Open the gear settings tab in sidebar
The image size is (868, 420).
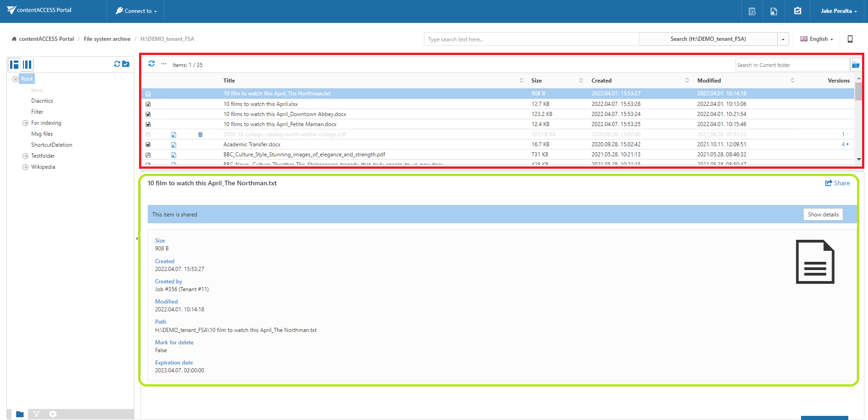[x=53, y=414]
